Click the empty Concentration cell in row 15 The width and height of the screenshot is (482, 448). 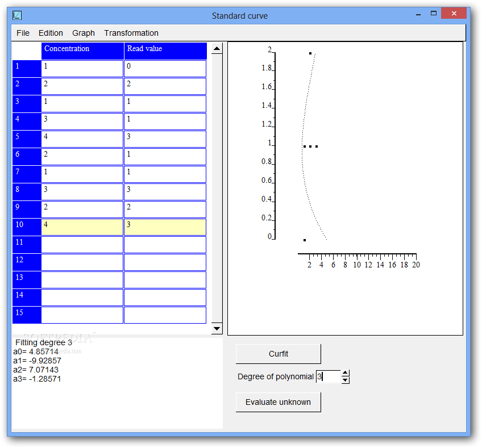point(82,315)
